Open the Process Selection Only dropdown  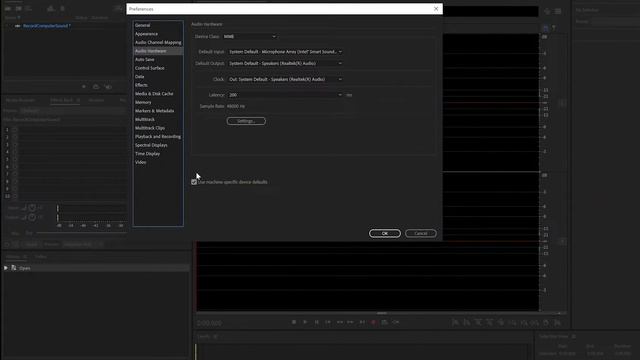[83, 244]
